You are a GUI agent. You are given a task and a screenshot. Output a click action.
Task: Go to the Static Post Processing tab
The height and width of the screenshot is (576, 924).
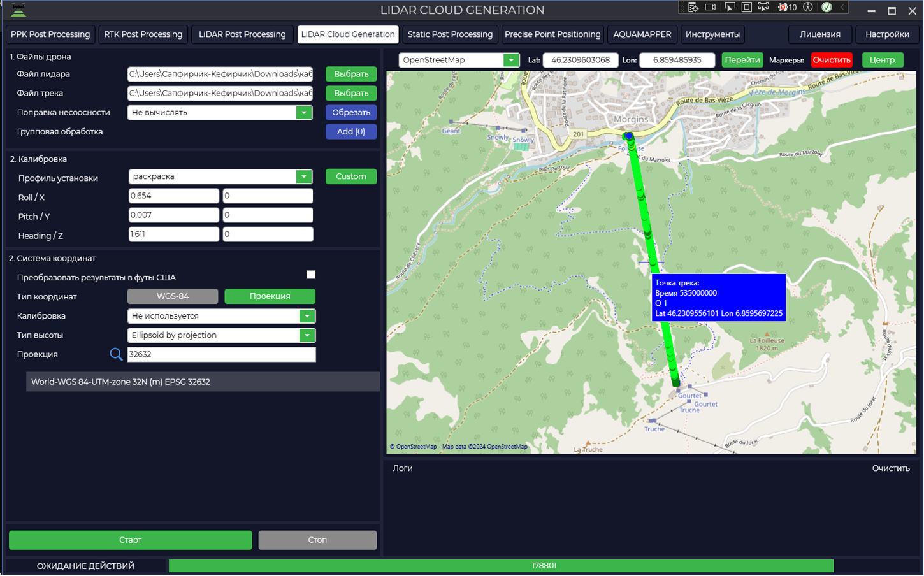coord(450,34)
